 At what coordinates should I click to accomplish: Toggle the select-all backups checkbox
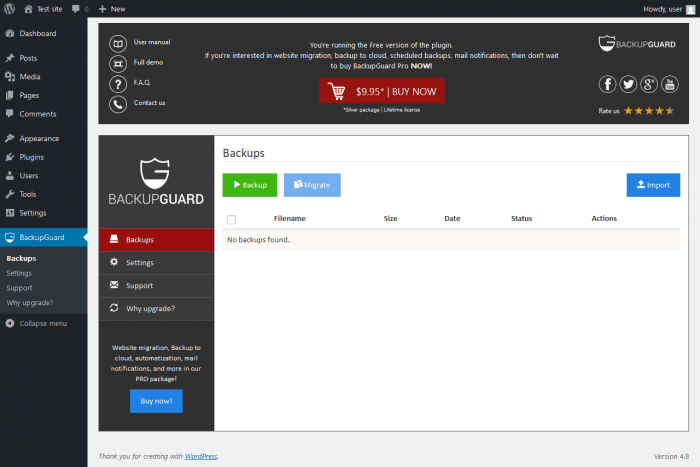click(231, 219)
